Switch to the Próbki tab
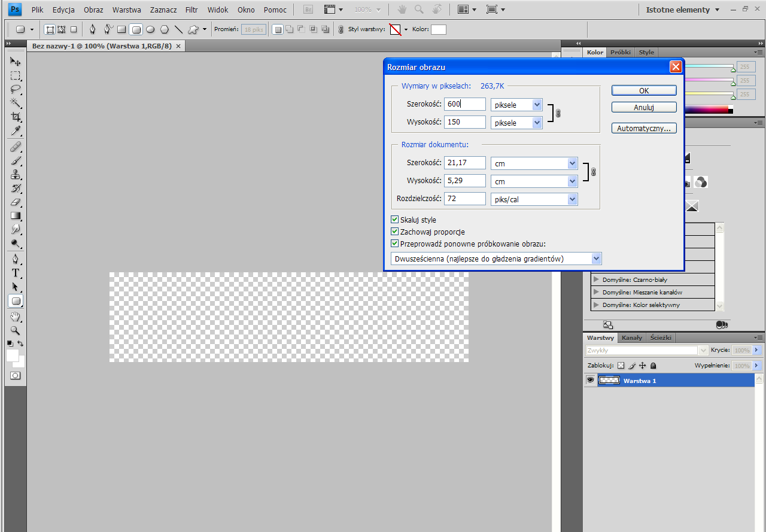 (621, 52)
